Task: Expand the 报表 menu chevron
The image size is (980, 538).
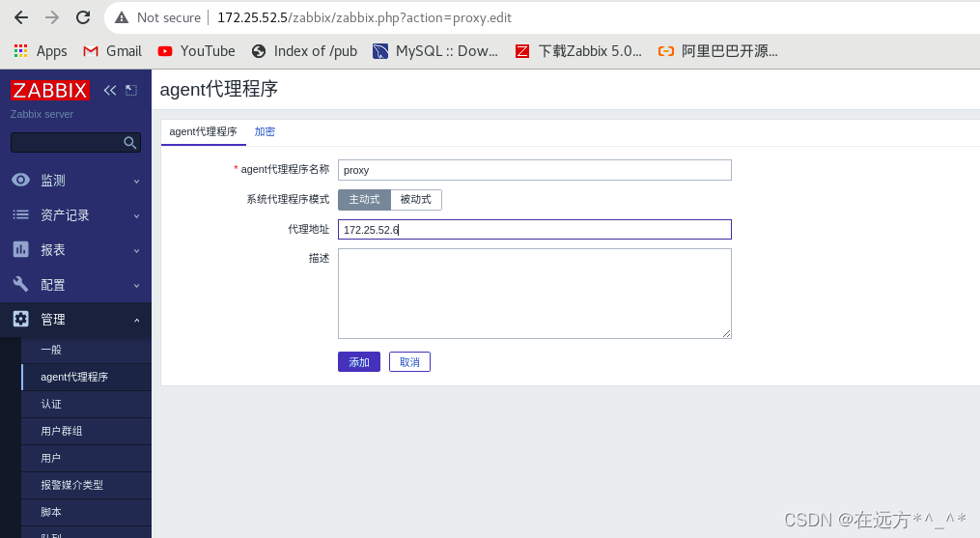Action: point(136,251)
